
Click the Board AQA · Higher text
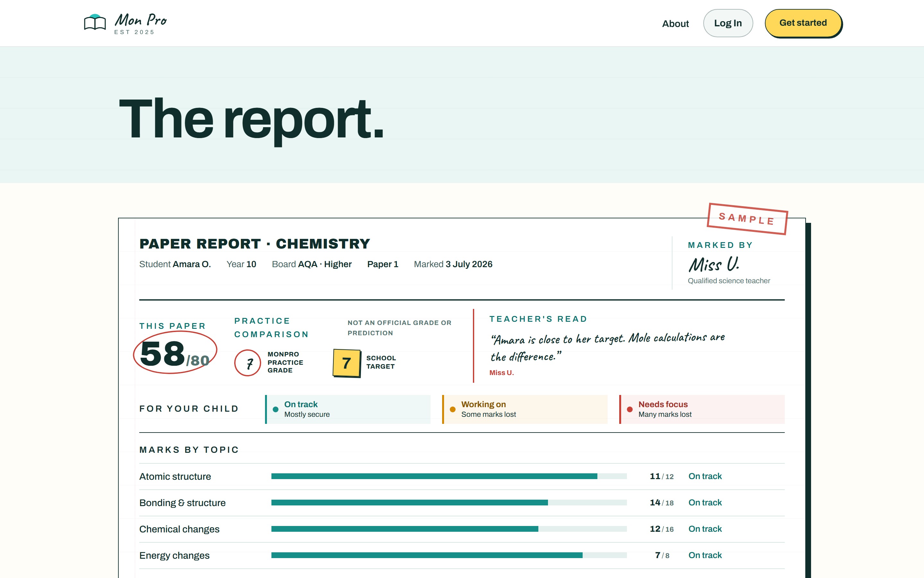[312, 264]
